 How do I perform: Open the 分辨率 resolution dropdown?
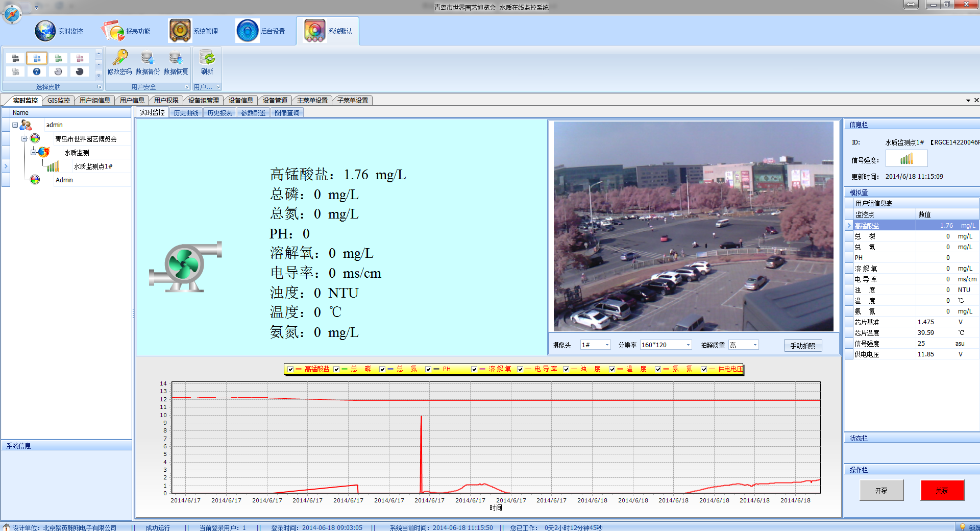pyautogui.click(x=688, y=345)
